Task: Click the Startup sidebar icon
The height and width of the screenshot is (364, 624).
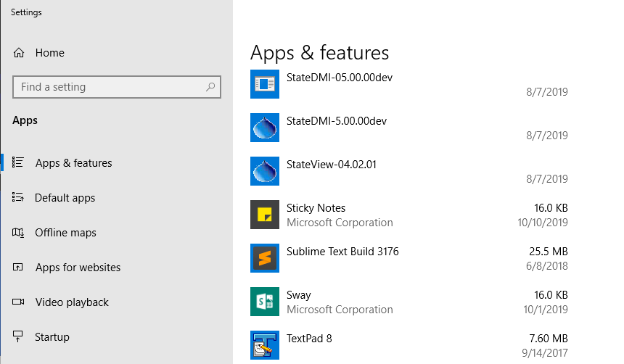Action: [18, 336]
